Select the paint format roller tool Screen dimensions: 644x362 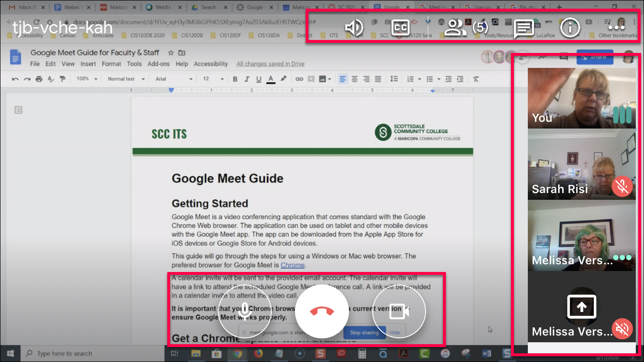[x=62, y=79]
